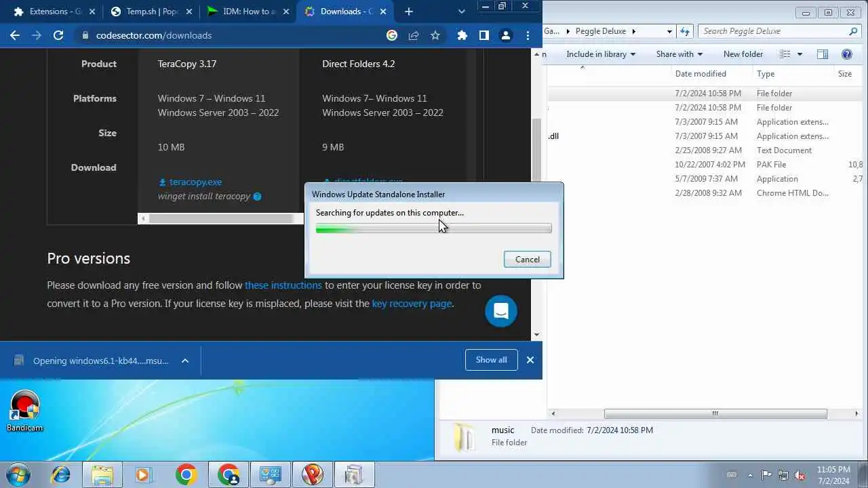
Task: Select the PAK File row
Action: click(x=705, y=165)
